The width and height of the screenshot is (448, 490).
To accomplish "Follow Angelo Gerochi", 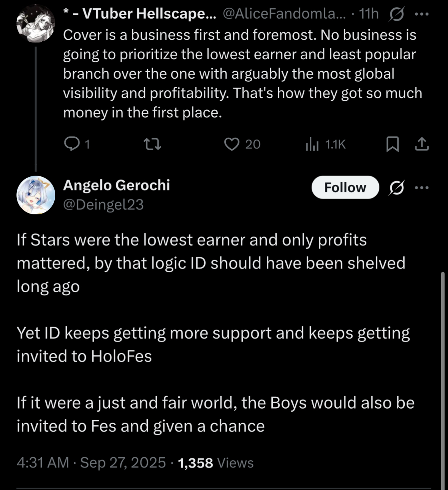I will 345,187.
